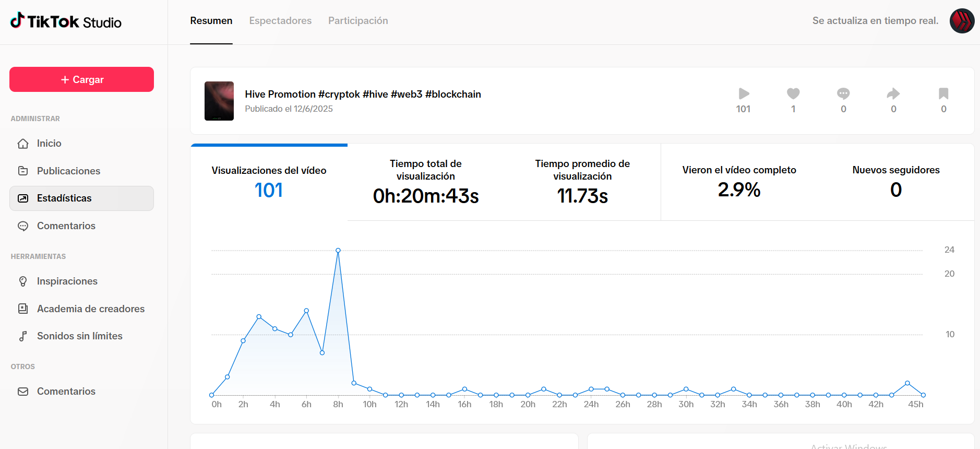Click the 11.73s average time value
The width and height of the screenshot is (980, 449).
582,196
